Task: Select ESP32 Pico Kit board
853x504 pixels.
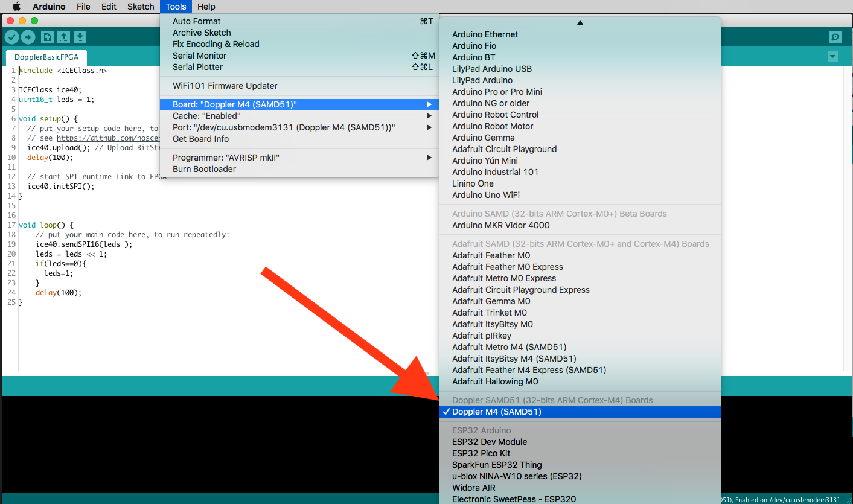Action: click(x=580, y=453)
